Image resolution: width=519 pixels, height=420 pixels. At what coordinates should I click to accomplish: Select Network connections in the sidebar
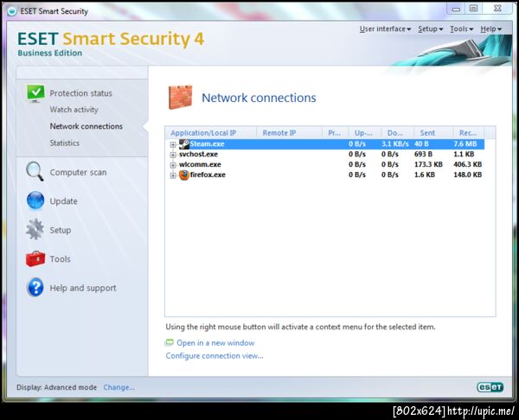pyautogui.click(x=86, y=126)
